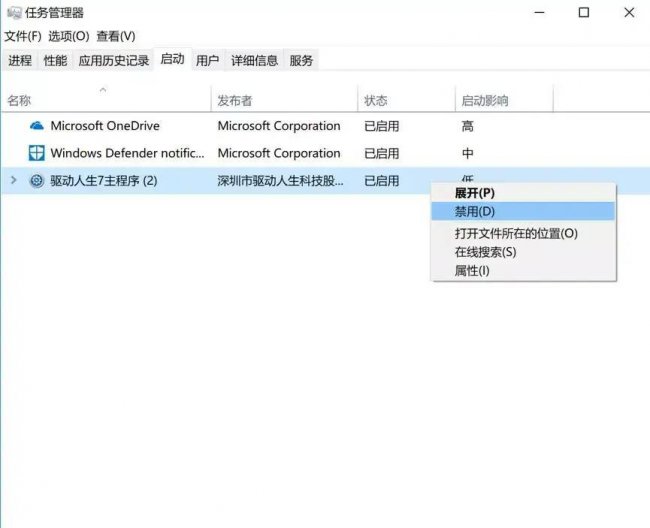Select the 启动 tab
650x528 pixels.
click(x=172, y=59)
